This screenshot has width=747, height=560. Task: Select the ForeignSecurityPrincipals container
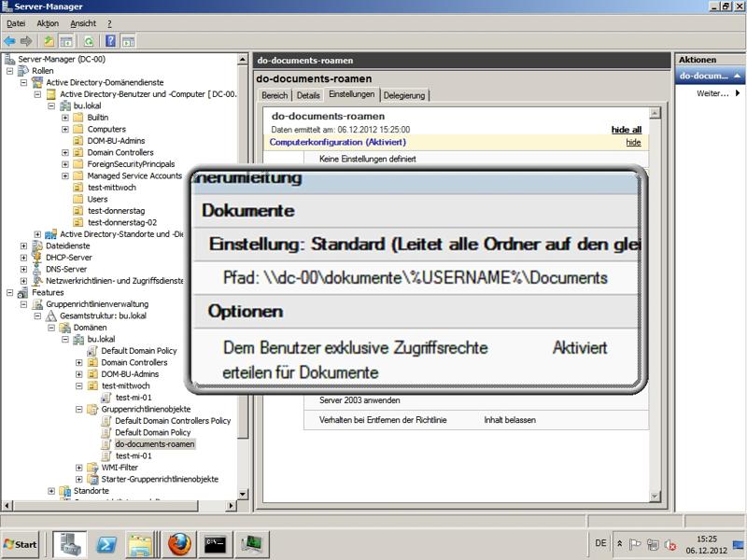131,164
